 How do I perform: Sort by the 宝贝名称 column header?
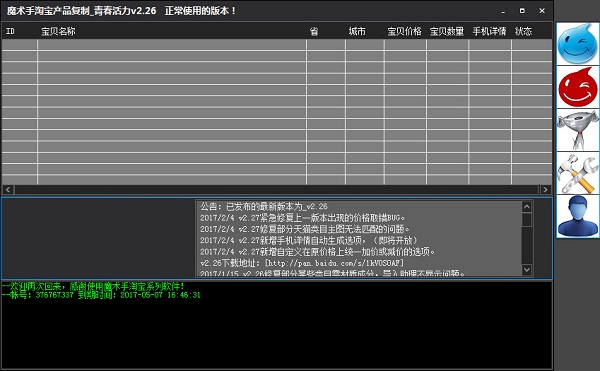click(x=58, y=31)
